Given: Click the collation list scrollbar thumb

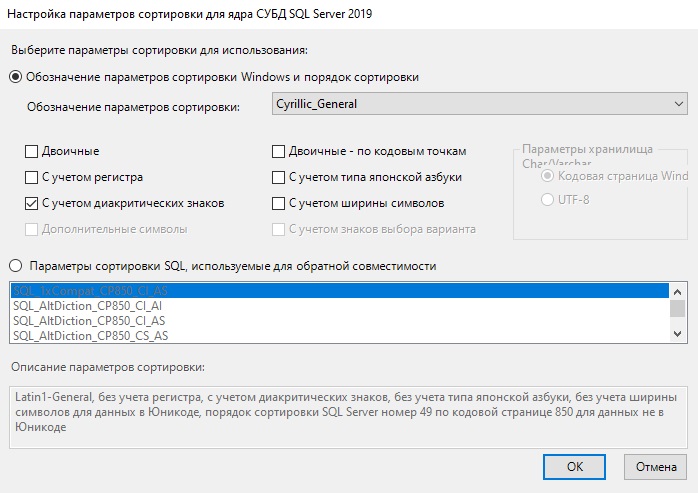Looking at the screenshot, I should 678,309.
